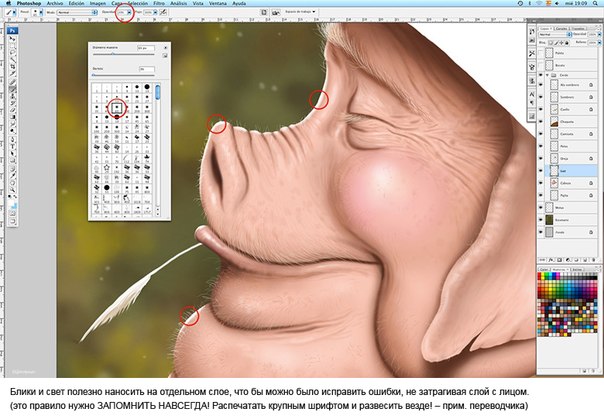
Task: Hide the Camiseta layer
Action: pos(541,134)
